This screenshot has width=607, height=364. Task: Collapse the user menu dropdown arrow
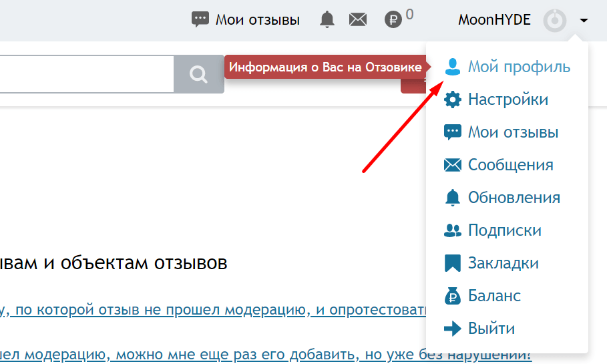pos(584,20)
